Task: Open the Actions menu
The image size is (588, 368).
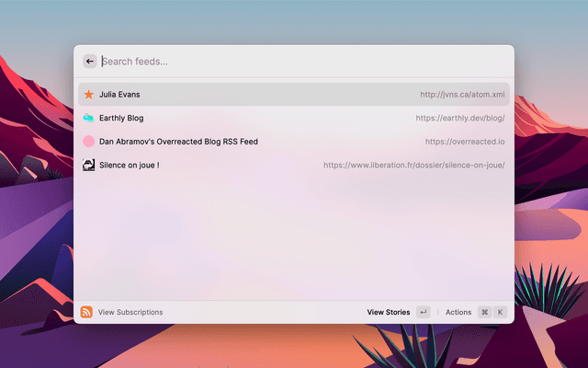Action: coord(458,312)
